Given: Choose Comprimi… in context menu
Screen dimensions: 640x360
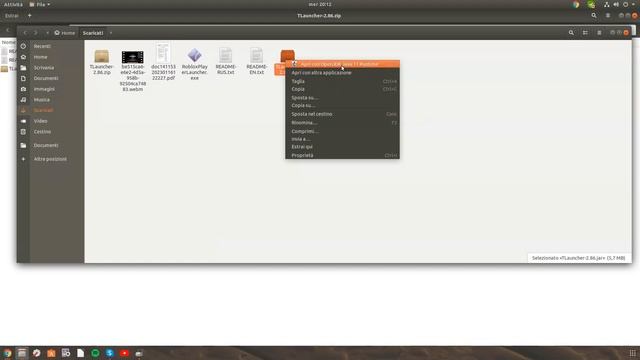Looking at the screenshot, I should tap(342, 131).
